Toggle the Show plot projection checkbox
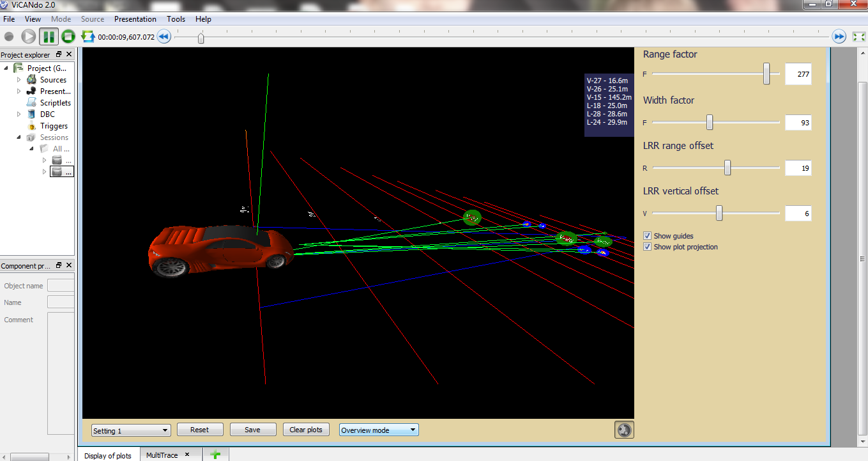The width and height of the screenshot is (868, 461). pos(648,247)
